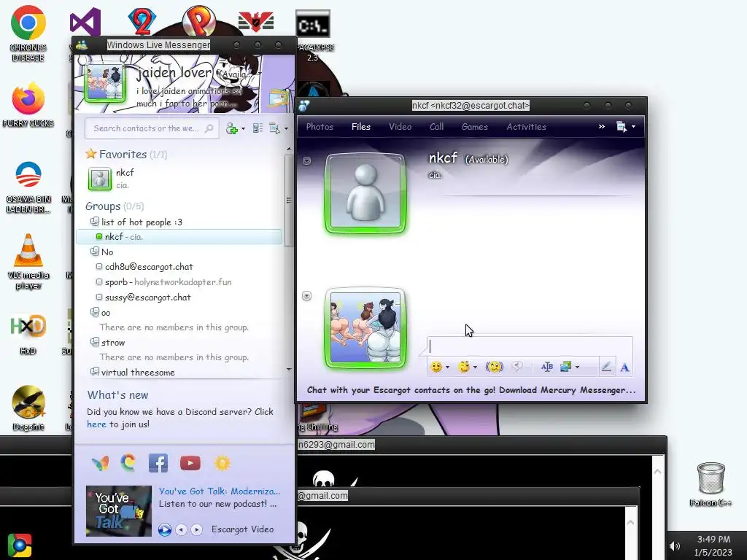Launch the VLC media player shortcut
747x560 pixels.
click(x=28, y=262)
